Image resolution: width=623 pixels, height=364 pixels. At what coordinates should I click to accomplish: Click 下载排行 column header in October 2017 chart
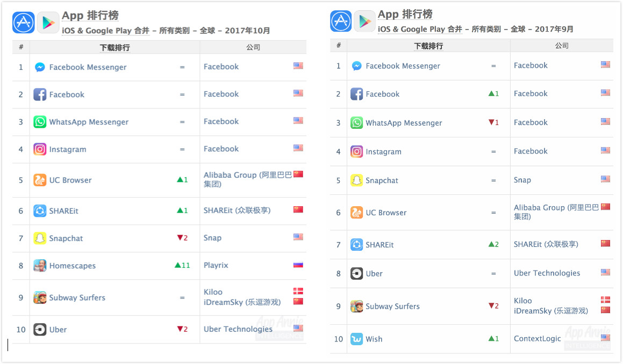click(115, 48)
